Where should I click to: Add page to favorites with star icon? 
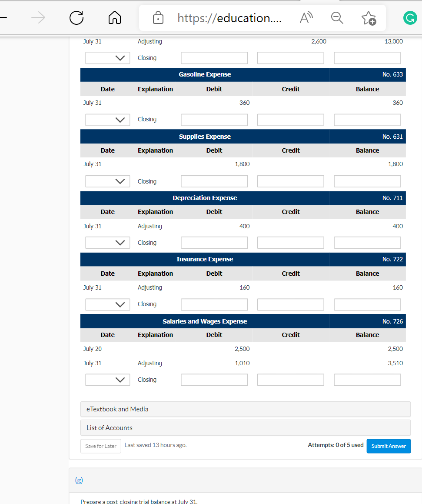tap(369, 18)
